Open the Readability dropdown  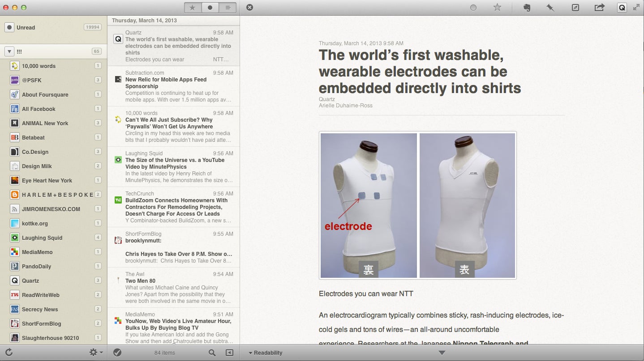pos(265,353)
